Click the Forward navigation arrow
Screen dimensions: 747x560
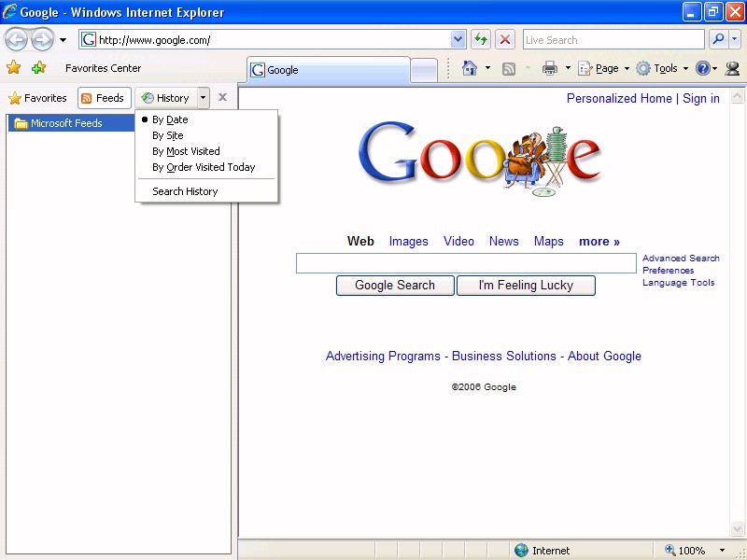(x=42, y=39)
